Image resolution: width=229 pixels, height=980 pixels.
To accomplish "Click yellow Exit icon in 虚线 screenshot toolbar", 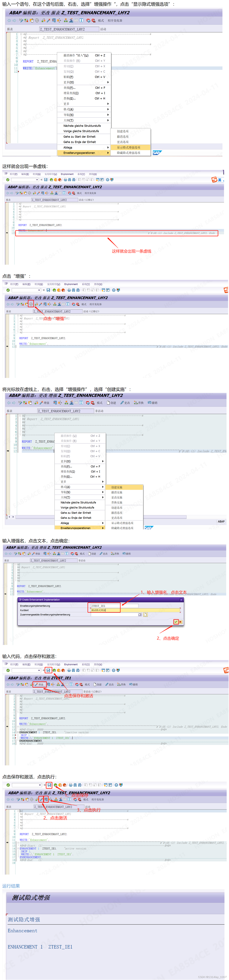I will tap(55, 180).
